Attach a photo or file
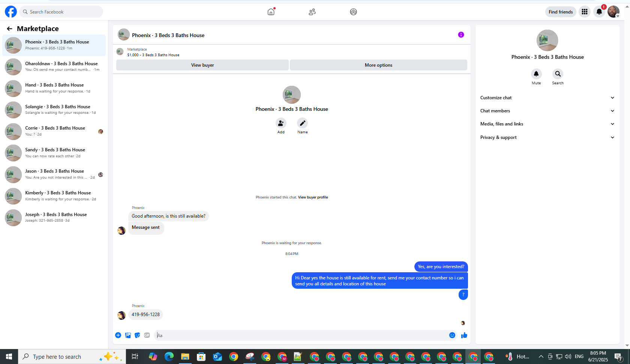This screenshot has height=364, width=630. [x=128, y=335]
